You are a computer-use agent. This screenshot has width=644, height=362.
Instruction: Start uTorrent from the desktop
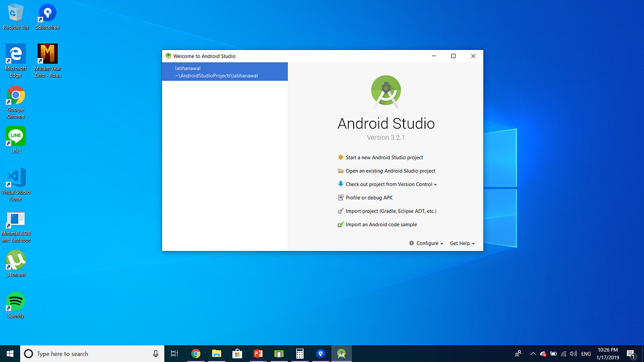[x=16, y=259]
